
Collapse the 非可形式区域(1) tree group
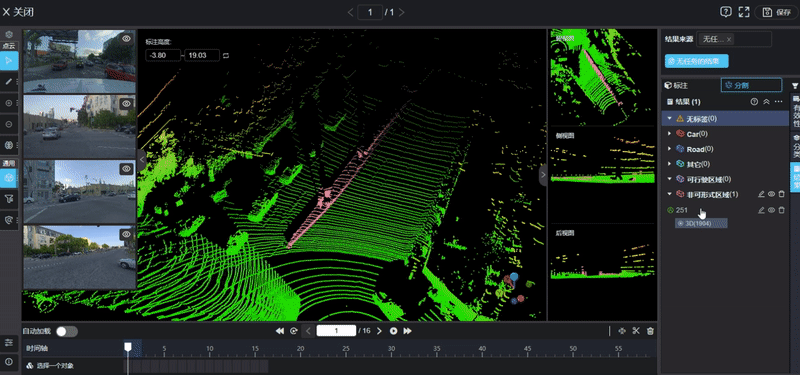(669, 194)
